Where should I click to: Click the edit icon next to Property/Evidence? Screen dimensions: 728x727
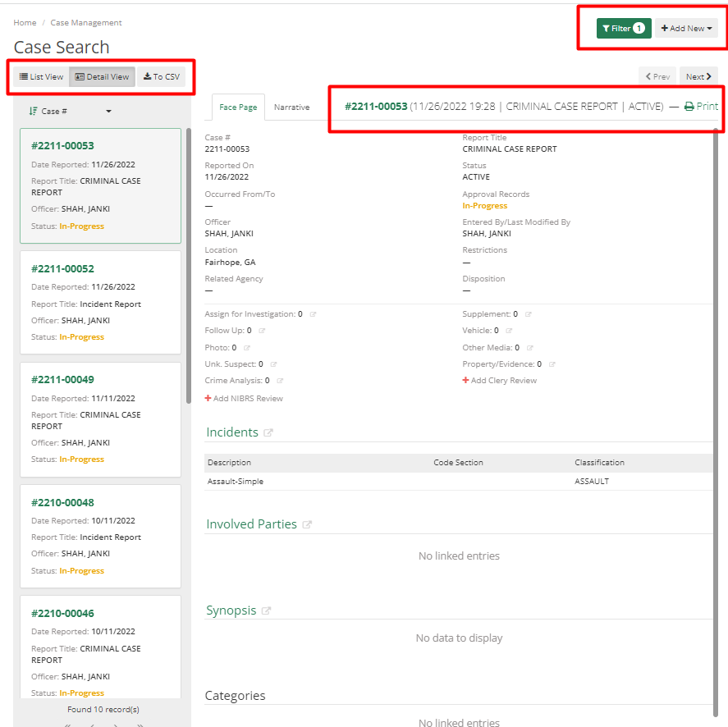click(x=551, y=363)
